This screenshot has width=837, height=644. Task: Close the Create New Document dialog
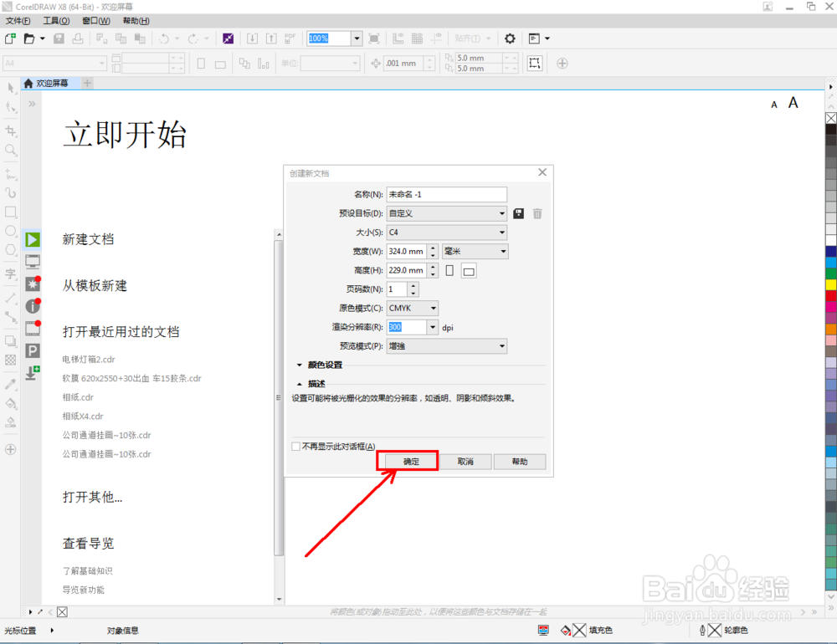pos(542,172)
